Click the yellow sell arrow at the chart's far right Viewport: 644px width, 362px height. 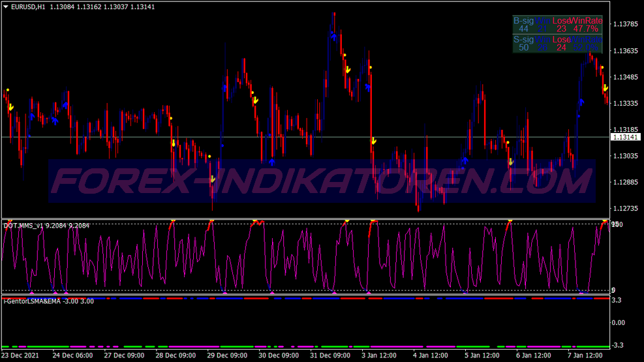click(x=606, y=88)
